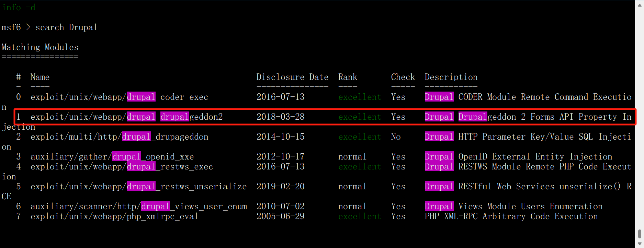Image resolution: width=644 pixels, height=248 pixels.
Task: Click description 'RESTWS Module Remote PHP Code Execut'
Action: (545, 167)
